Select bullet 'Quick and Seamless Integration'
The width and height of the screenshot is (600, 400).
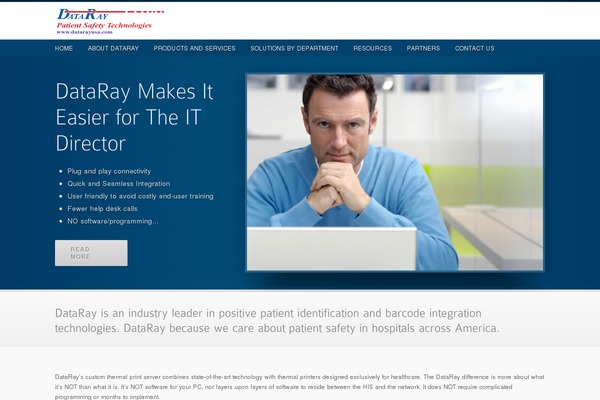tap(119, 184)
